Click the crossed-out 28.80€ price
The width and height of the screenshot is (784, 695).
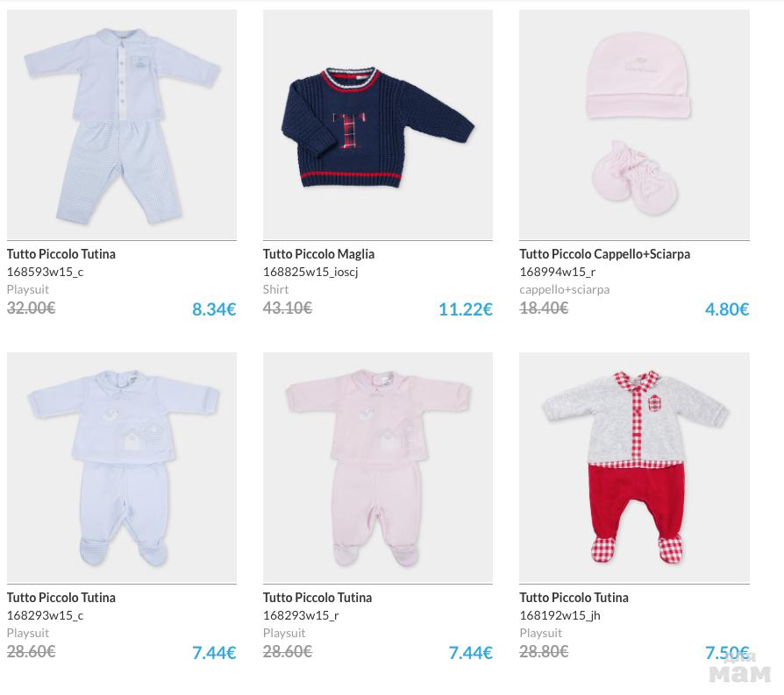pyautogui.click(x=544, y=652)
